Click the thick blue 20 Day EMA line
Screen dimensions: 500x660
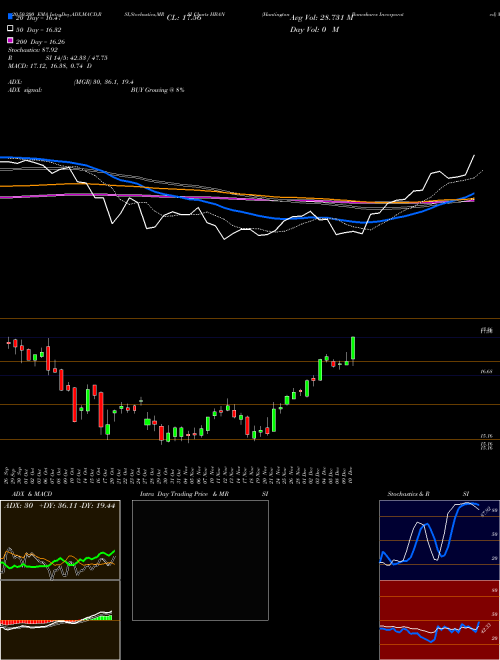pyautogui.click(x=236, y=209)
